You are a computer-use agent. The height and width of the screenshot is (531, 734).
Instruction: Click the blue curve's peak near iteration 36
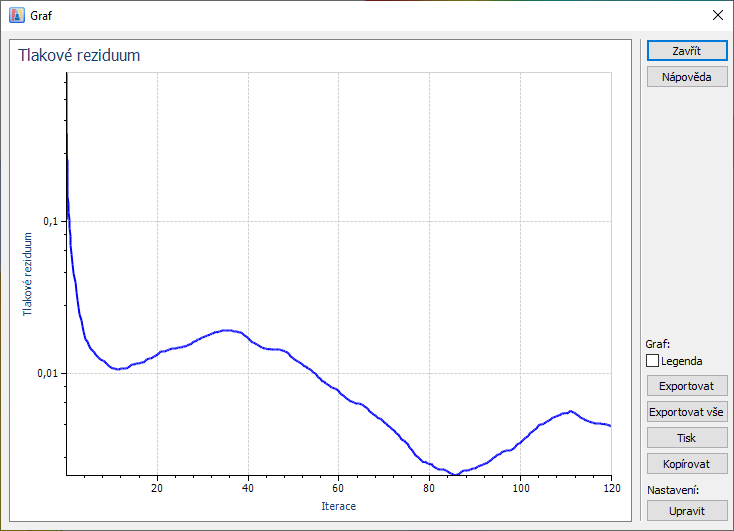tap(227, 330)
